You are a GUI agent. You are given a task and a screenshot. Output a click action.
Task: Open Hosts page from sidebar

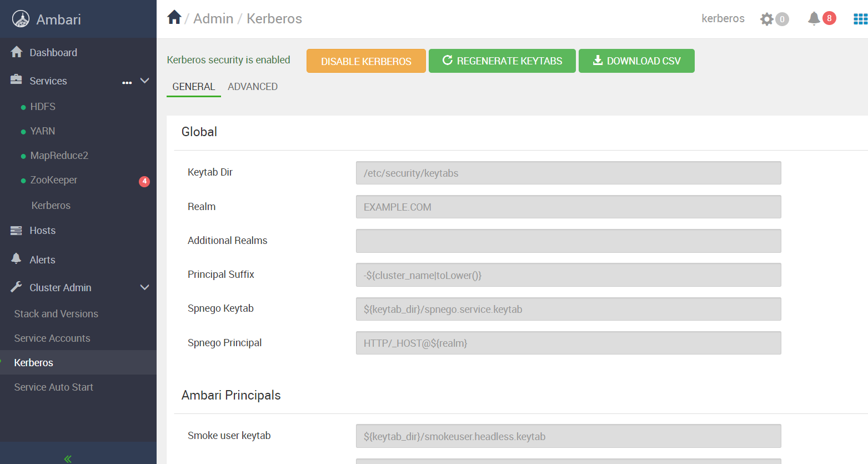42,231
